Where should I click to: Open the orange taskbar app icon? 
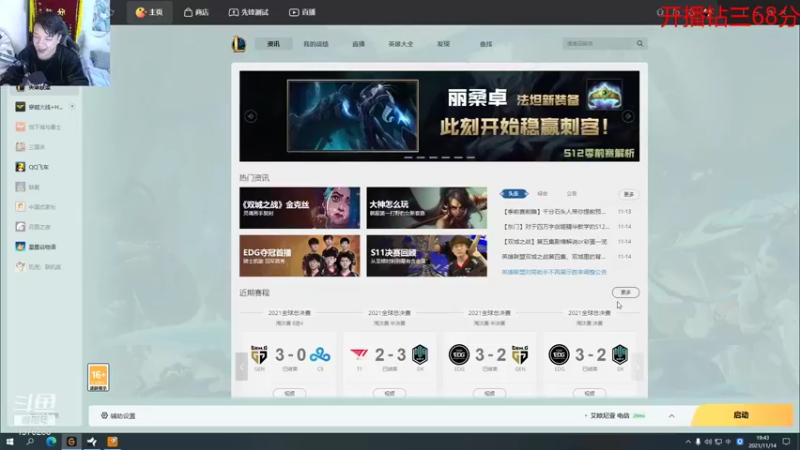coord(113,441)
